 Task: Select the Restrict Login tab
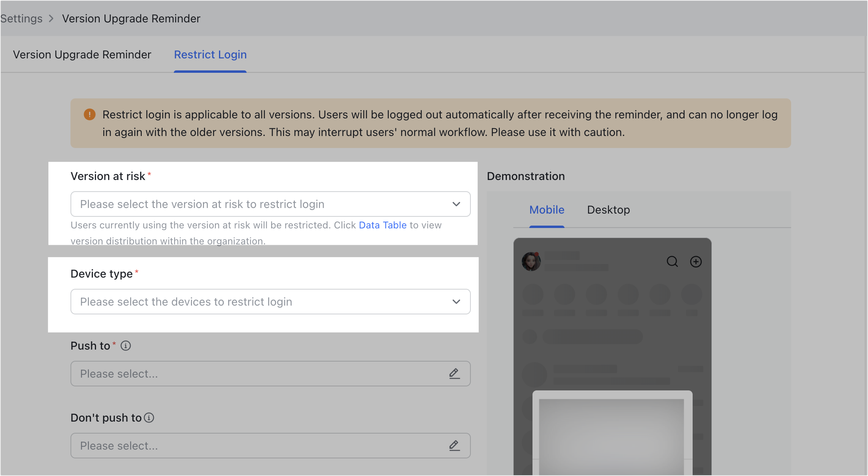click(x=210, y=54)
